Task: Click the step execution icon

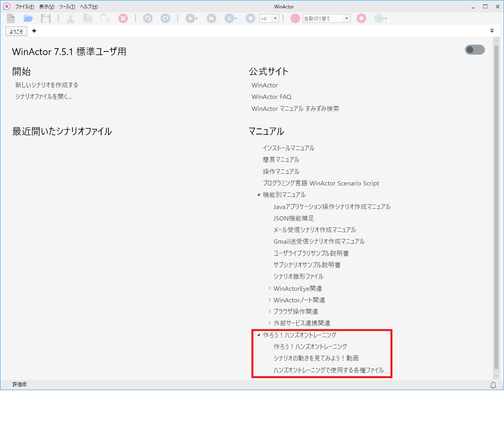Action: coord(212,18)
